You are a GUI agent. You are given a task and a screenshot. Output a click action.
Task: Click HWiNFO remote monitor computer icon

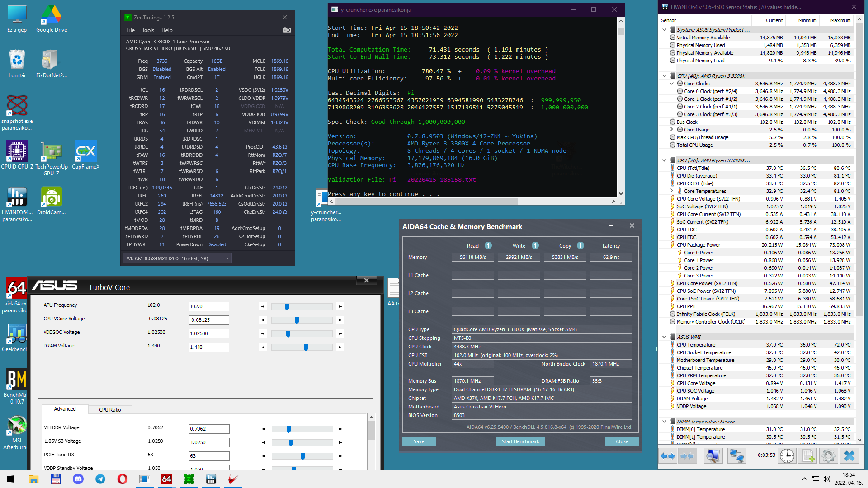(x=713, y=456)
